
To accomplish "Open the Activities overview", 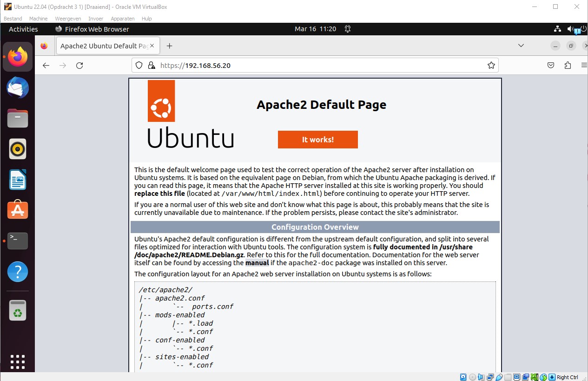I will (23, 29).
